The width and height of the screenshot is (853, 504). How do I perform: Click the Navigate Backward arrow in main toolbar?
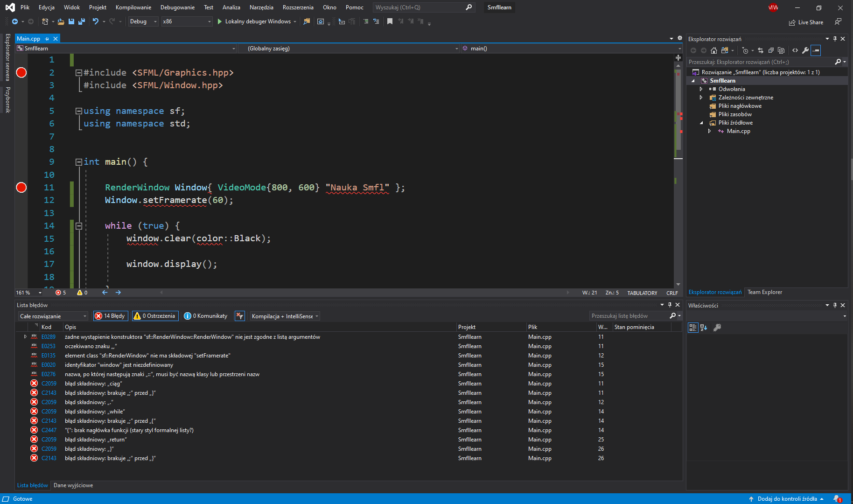pyautogui.click(x=15, y=21)
